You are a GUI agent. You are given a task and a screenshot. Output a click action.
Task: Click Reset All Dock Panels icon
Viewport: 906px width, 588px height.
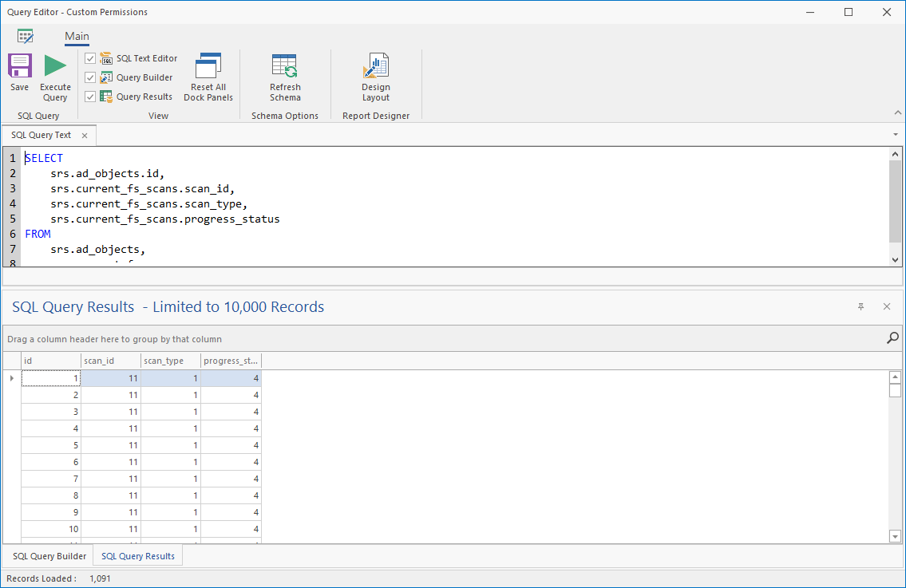[208, 67]
